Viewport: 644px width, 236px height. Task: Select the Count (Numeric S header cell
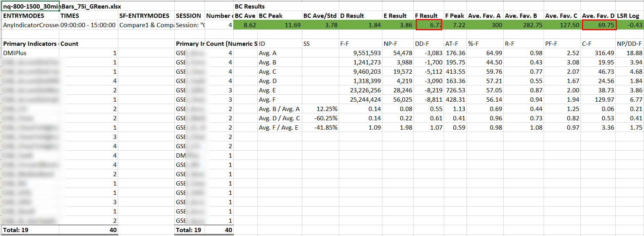(x=231, y=44)
